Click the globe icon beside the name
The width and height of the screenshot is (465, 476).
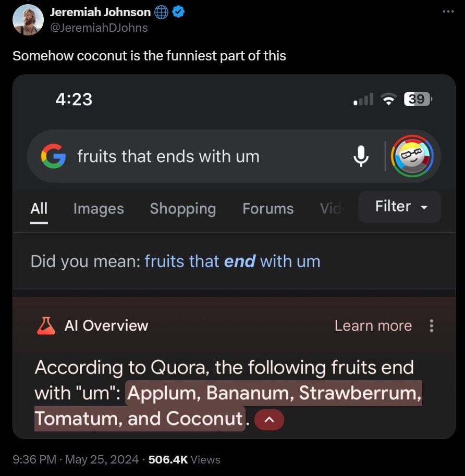(161, 12)
